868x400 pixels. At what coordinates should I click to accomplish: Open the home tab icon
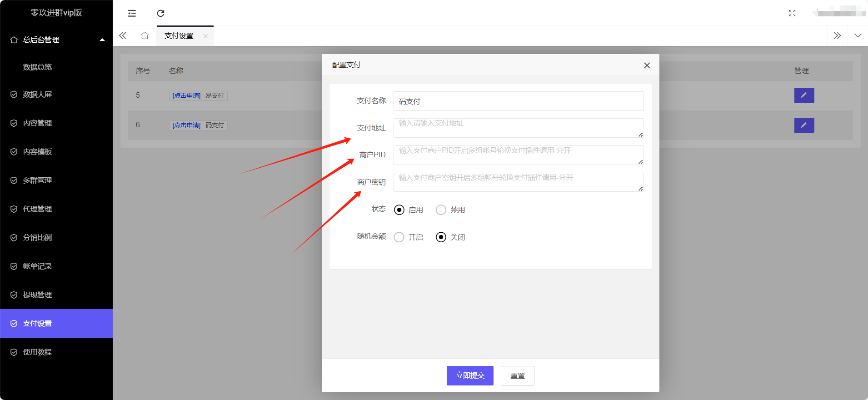pos(145,35)
